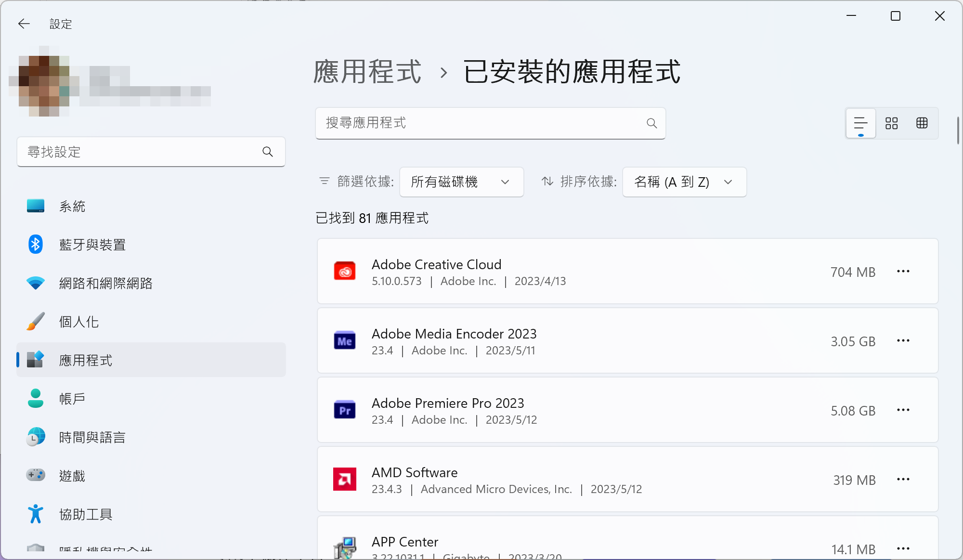Open more options for Adobe Premiere Pro
The image size is (963, 560).
[903, 410]
